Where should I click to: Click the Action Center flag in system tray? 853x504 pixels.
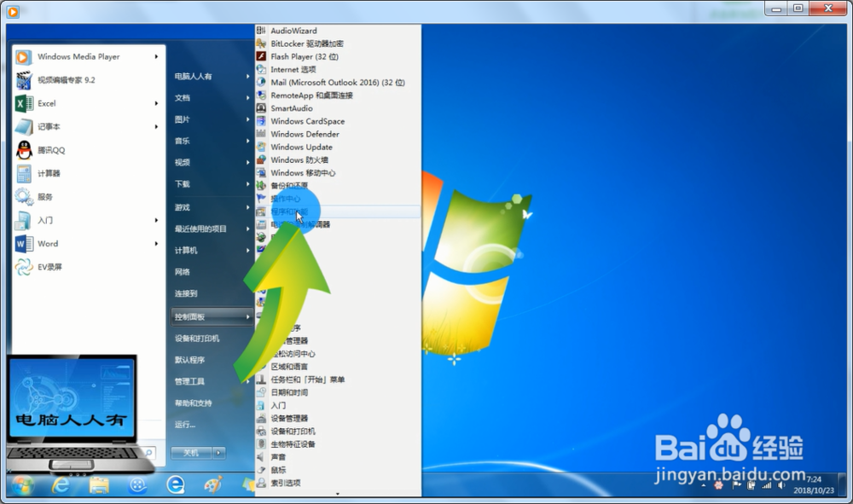(737, 485)
